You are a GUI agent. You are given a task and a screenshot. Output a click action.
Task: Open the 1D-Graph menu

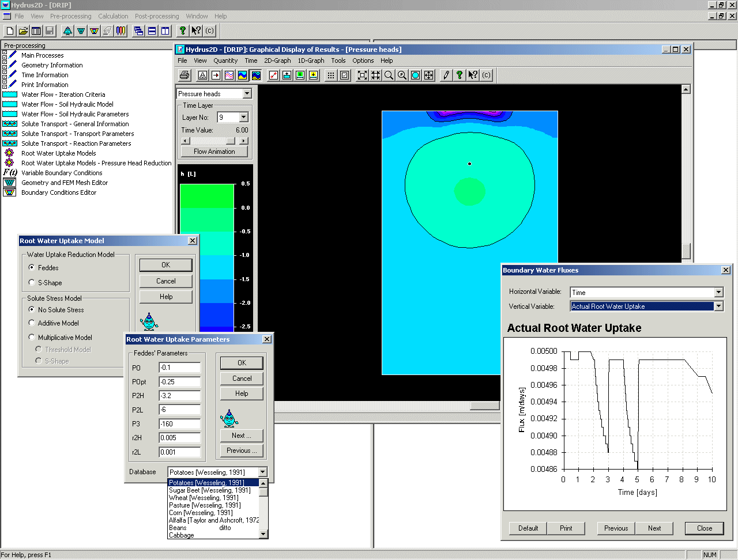coord(311,60)
